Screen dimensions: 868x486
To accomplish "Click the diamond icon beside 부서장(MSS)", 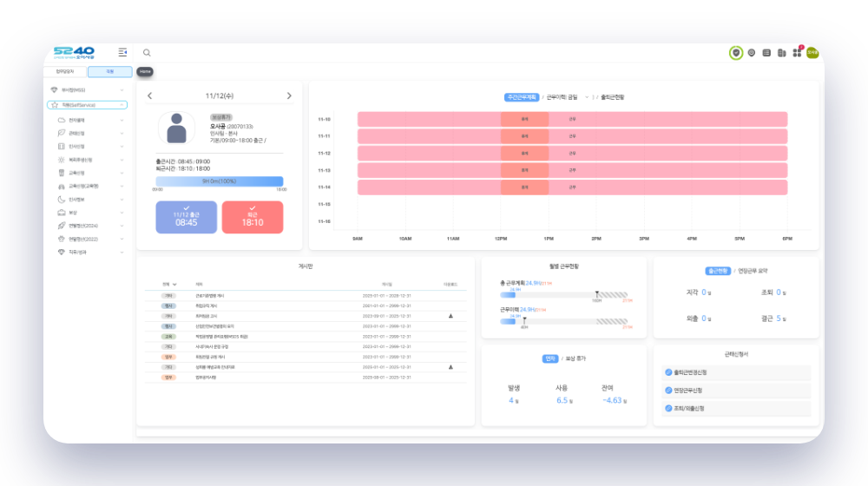I will click(54, 89).
